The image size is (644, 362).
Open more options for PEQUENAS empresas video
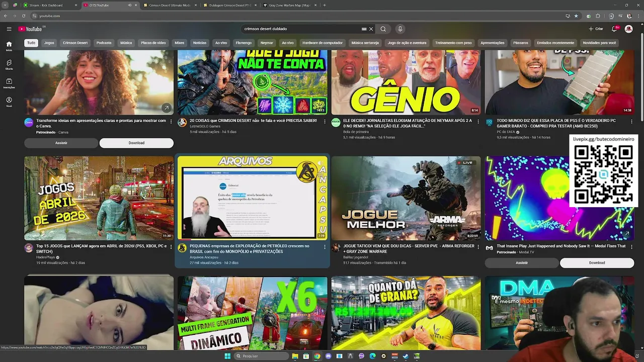coord(325,247)
